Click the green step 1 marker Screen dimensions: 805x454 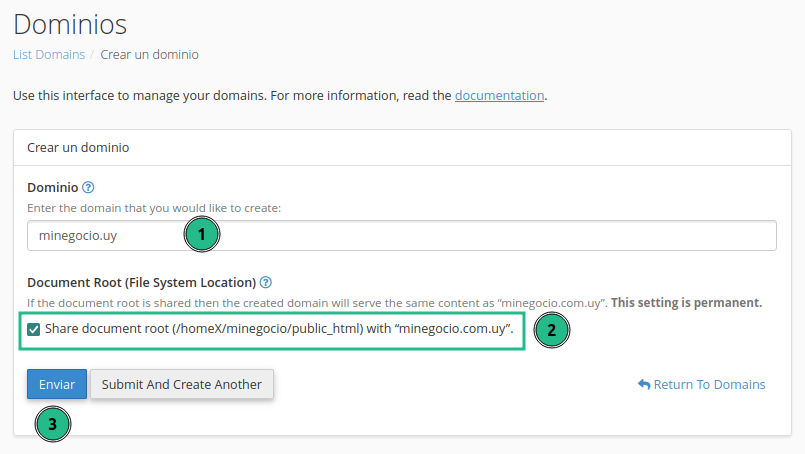click(201, 235)
